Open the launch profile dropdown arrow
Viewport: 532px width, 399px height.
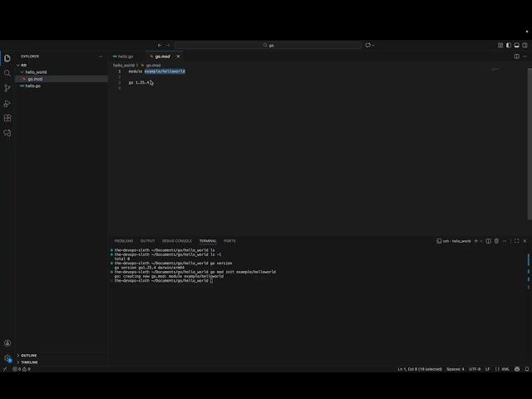(x=481, y=241)
